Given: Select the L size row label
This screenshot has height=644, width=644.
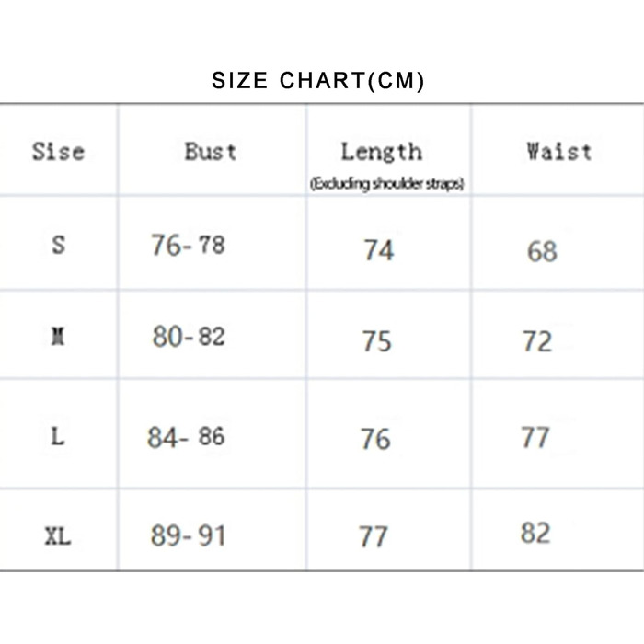Looking at the screenshot, I should pyautogui.click(x=58, y=436).
